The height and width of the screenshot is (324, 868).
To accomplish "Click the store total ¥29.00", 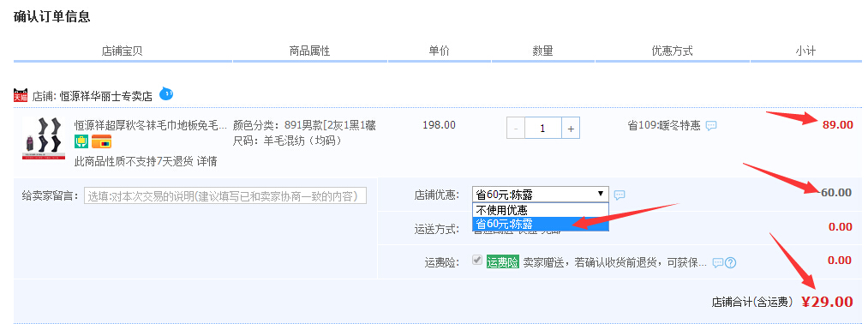I will [x=828, y=302].
